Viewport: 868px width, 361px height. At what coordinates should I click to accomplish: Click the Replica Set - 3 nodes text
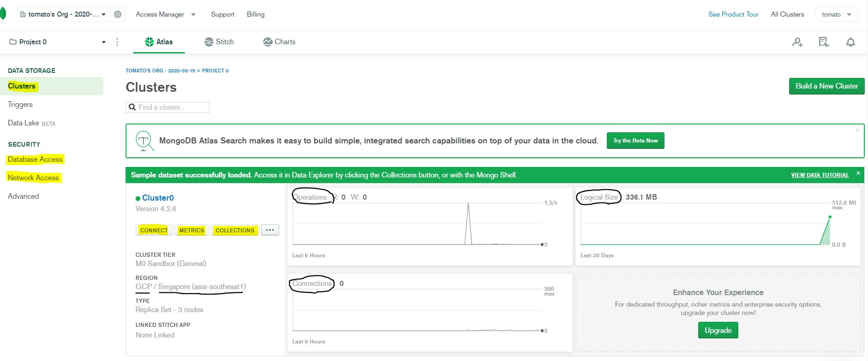[x=169, y=310]
